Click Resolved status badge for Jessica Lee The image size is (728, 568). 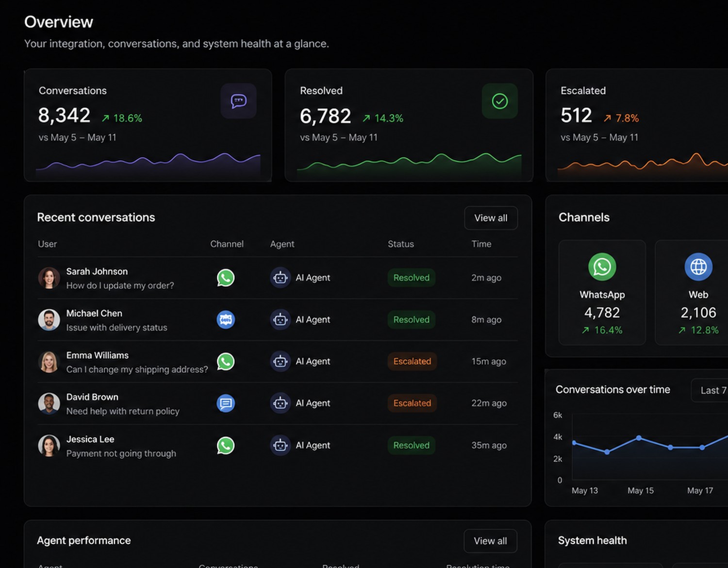click(x=411, y=446)
